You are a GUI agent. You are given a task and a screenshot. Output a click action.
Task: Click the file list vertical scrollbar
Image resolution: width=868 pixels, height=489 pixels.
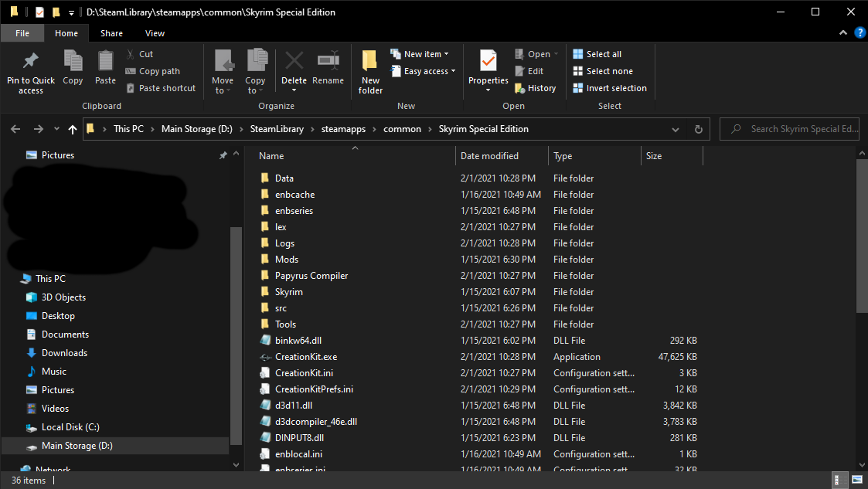click(862, 236)
